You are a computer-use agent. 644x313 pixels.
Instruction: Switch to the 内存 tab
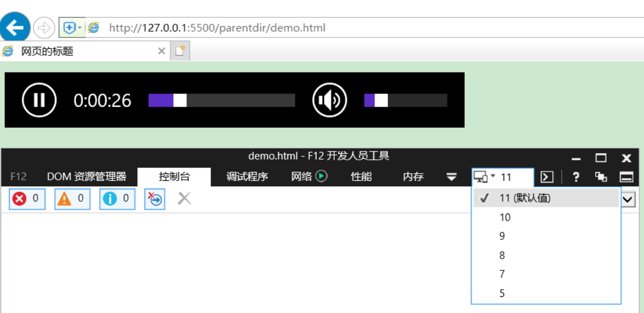413,177
